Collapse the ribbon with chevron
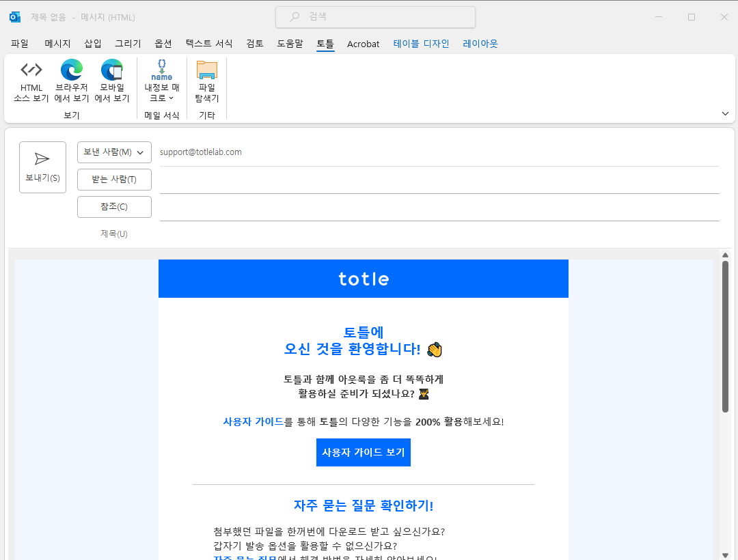Image resolution: width=738 pixels, height=560 pixels. point(725,113)
